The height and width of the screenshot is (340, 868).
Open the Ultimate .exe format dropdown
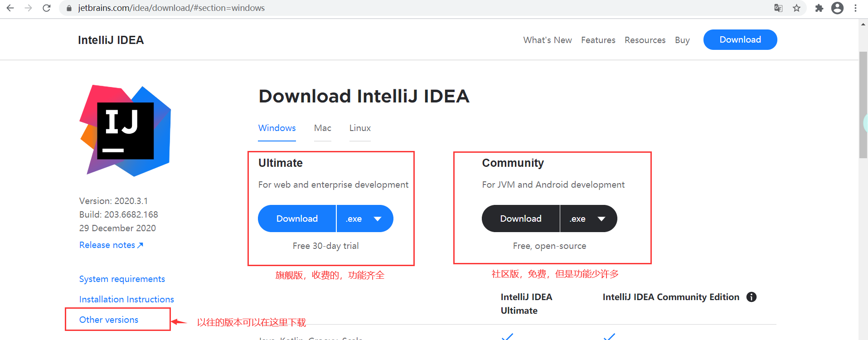365,219
